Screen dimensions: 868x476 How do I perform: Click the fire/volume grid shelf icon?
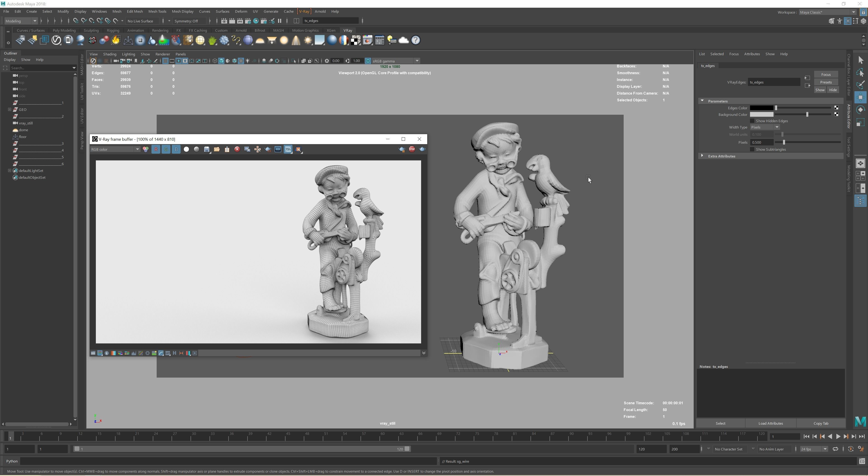116,40
